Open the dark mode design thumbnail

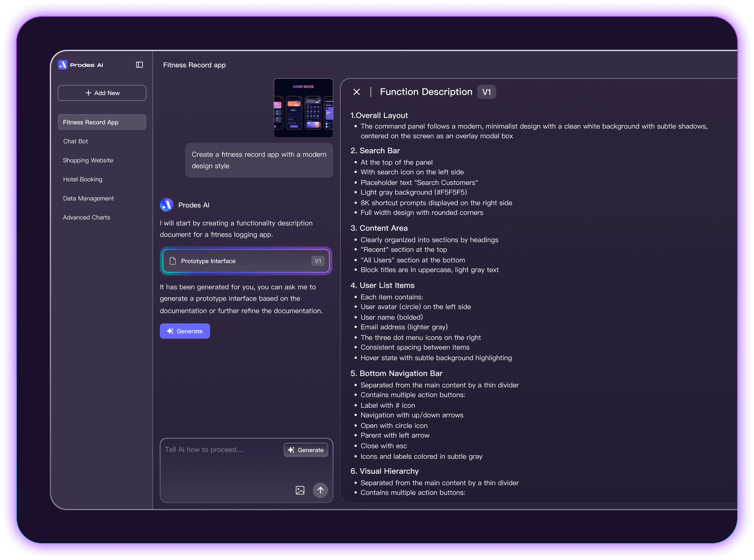303,108
